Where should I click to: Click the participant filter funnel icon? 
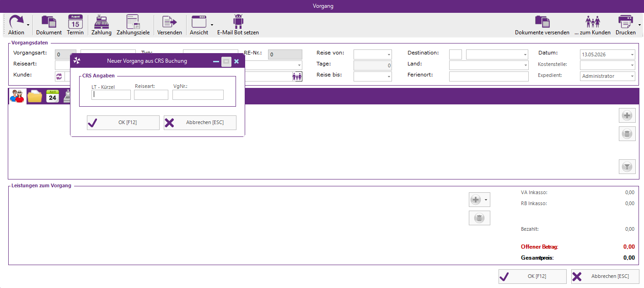627,167
